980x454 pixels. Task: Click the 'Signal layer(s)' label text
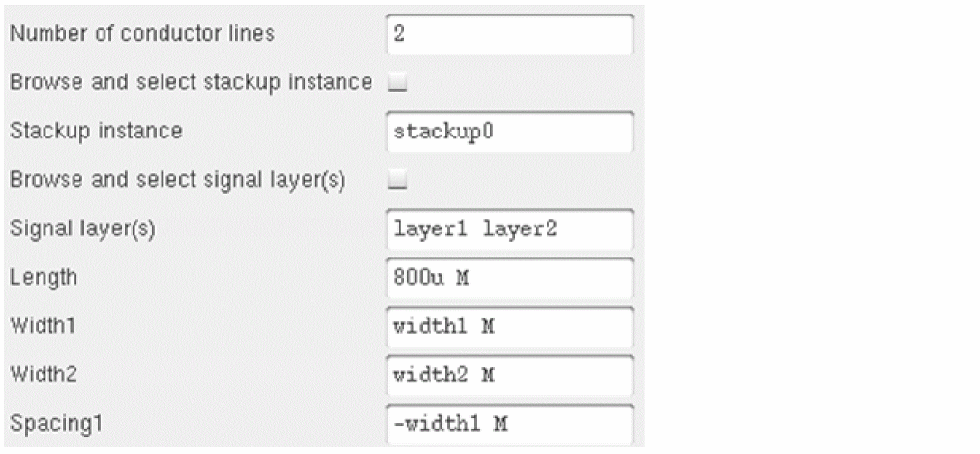(83, 229)
